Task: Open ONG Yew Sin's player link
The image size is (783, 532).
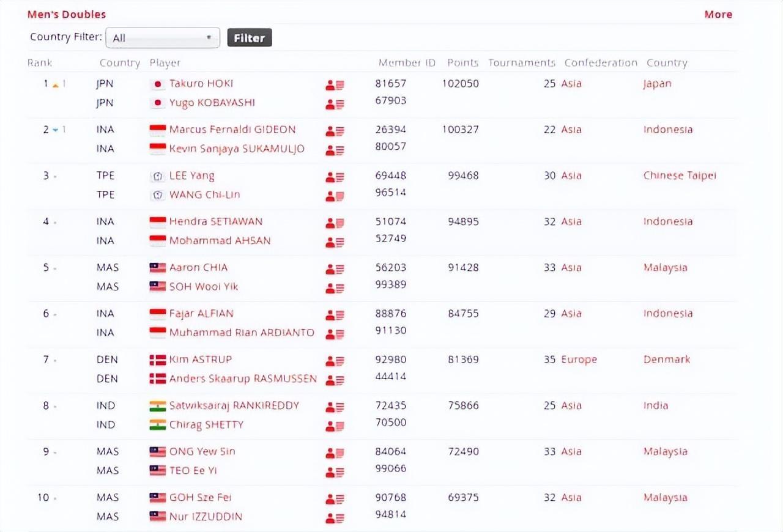Action: [x=202, y=452]
